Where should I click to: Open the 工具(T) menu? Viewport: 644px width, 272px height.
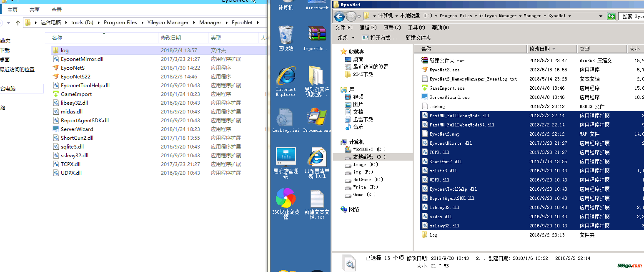[416, 28]
